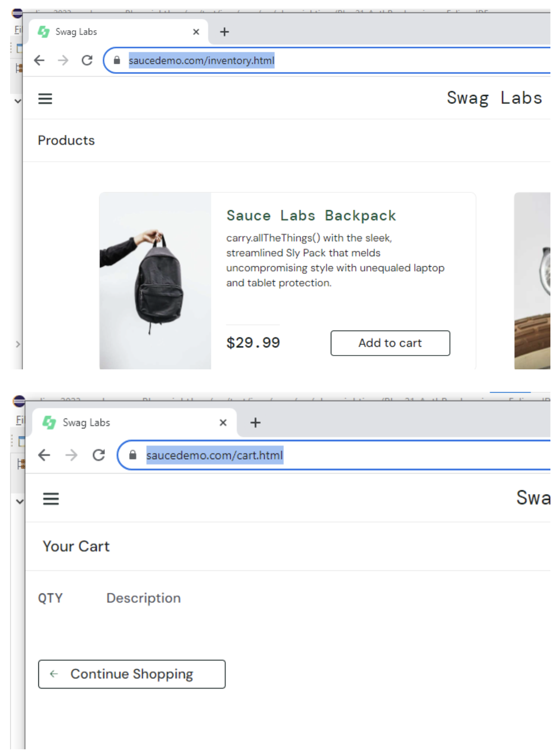Expand chevron in IDE sidebar behind inventory window
560x756 pixels.
pos(18,101)
